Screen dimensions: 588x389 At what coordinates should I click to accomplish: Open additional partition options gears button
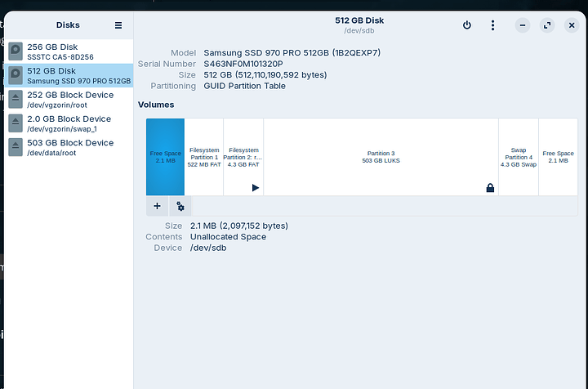(x=180, y=206)
